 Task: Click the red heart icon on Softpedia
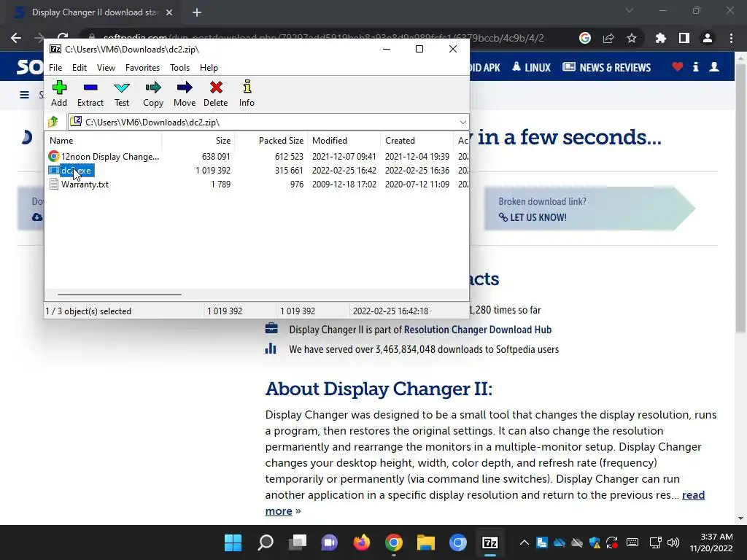678,66
